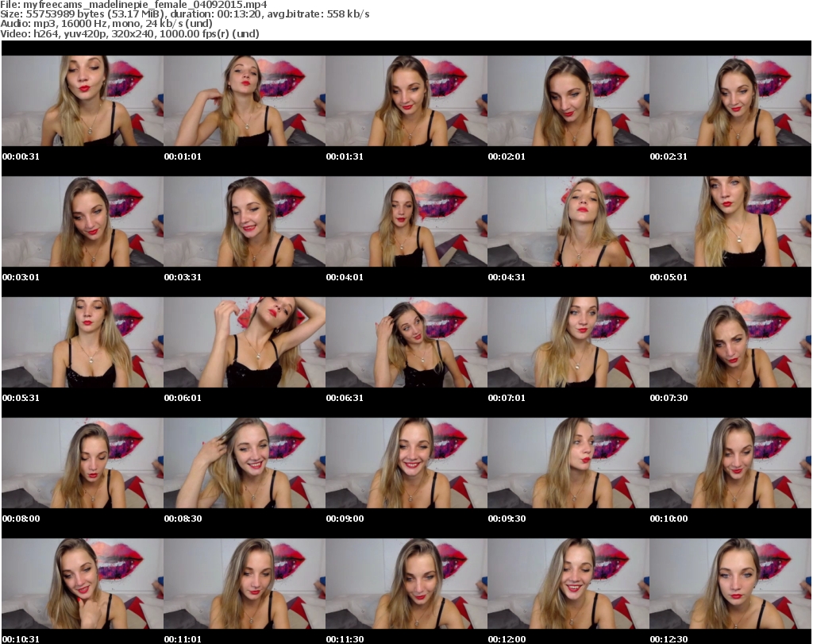Click the timestamp label 00:01:01
Screen dimensions: 813x644
(183, 156)
